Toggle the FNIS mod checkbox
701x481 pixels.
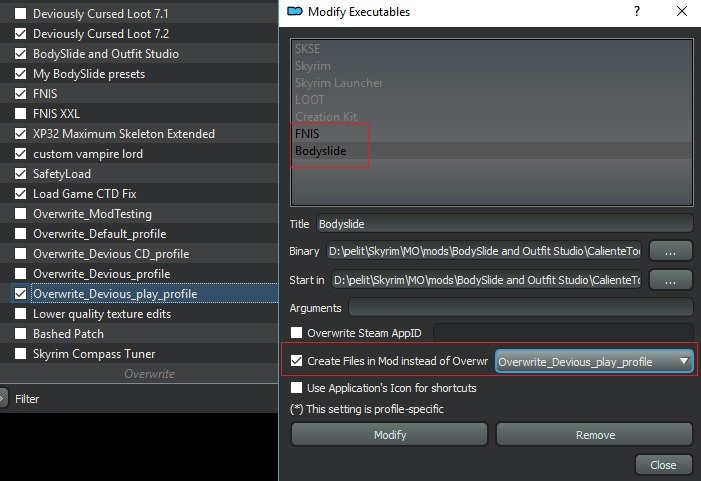pyautogui.click(x=21, y=93)
